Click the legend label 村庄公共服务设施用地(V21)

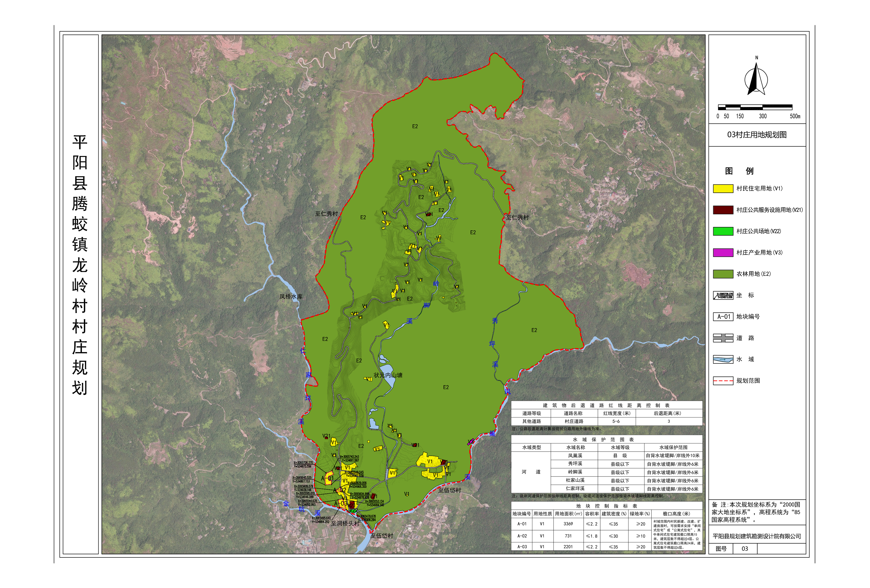click(x=769, y=210)
